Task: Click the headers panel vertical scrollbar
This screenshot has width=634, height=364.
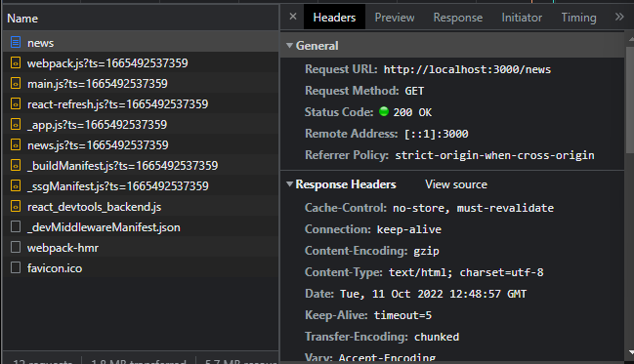Action: pyautogui.click(x=630, y=96)
